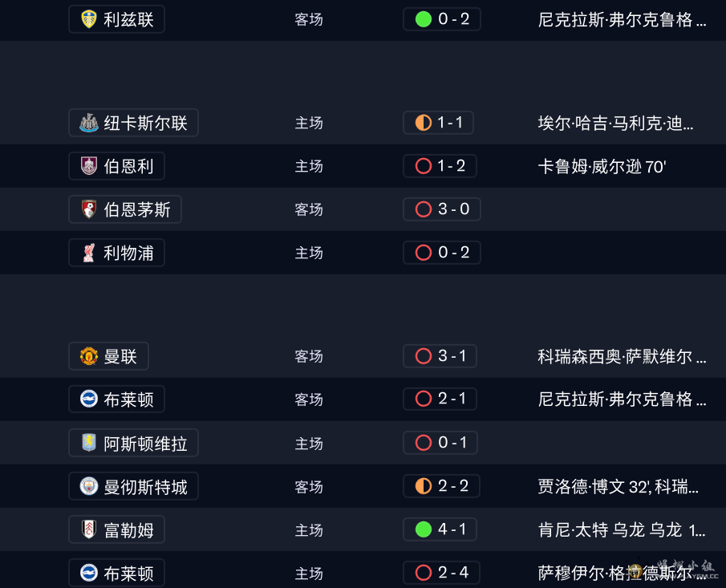Click the 布莱顿 team name button
This screenshot has height=588, width=726.
116,399
